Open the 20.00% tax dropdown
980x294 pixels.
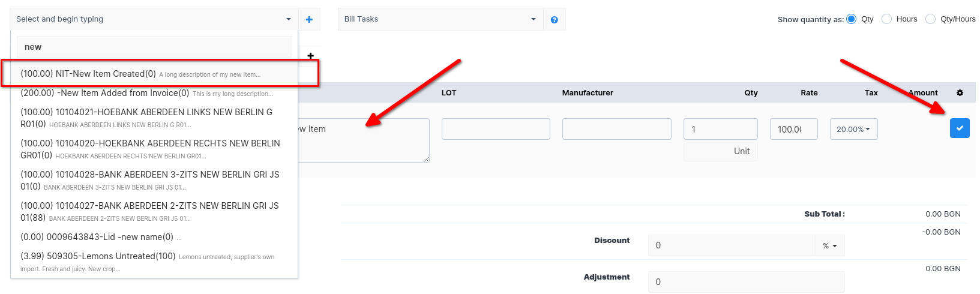click(x=853, y=129)
